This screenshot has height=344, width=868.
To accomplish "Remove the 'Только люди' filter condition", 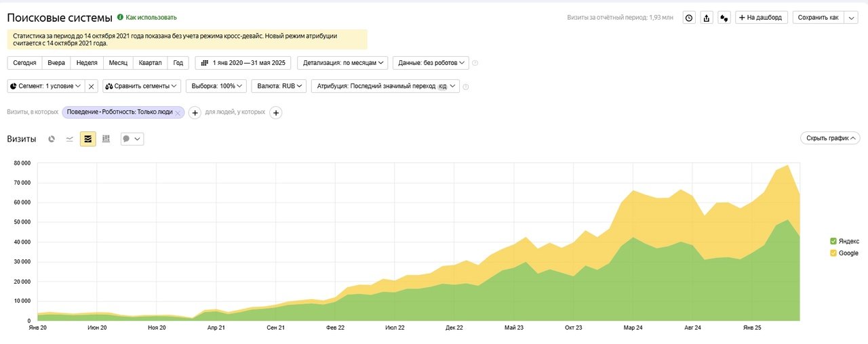I will 178,113.
